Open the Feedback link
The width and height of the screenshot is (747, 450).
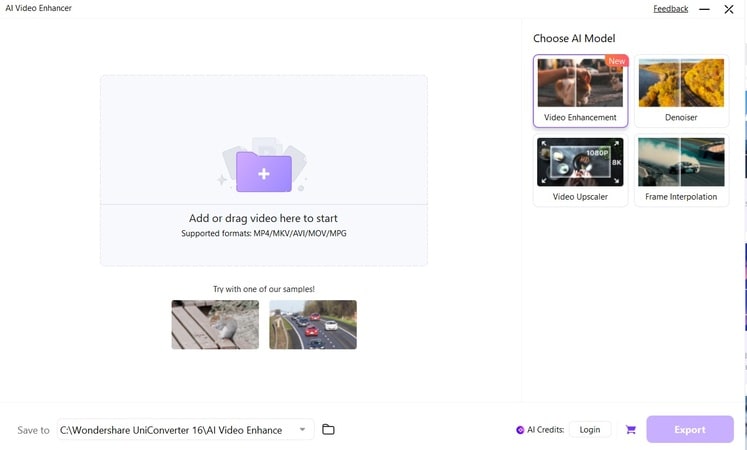(670, 9)
